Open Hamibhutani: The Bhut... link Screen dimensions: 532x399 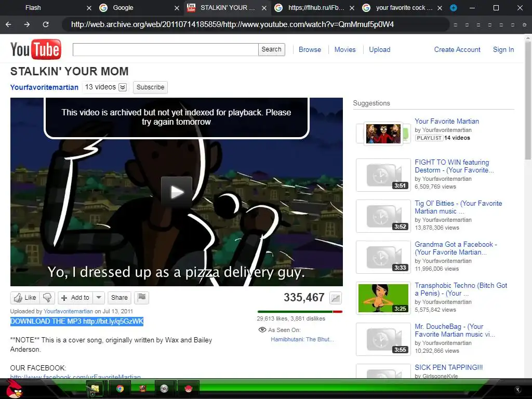click(x=302, y=339)
